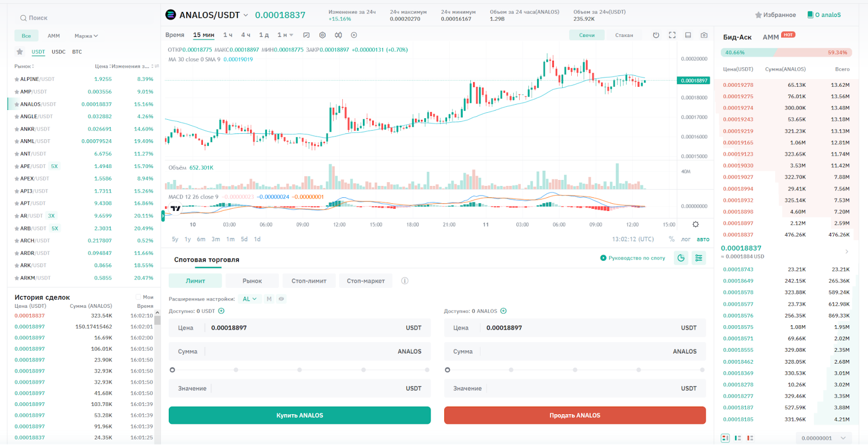Set chart timeframe to 4 ч

246,35
